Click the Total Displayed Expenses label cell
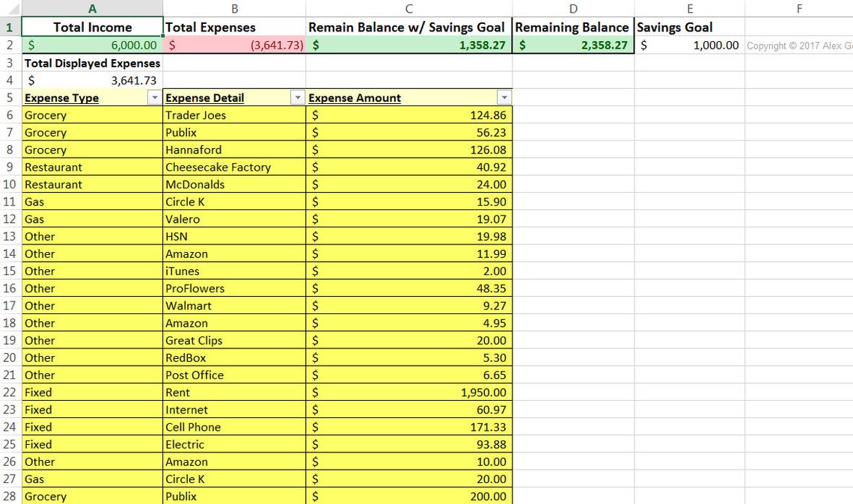Image resolution: width=853 pixels, height=504 pixels. (x=92, y=63)
